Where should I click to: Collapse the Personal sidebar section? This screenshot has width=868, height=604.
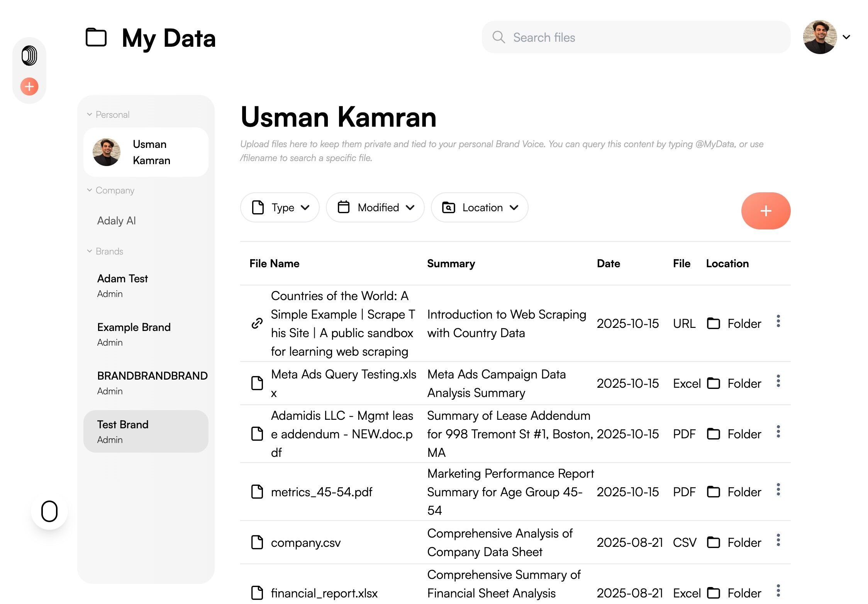point(90,114)
